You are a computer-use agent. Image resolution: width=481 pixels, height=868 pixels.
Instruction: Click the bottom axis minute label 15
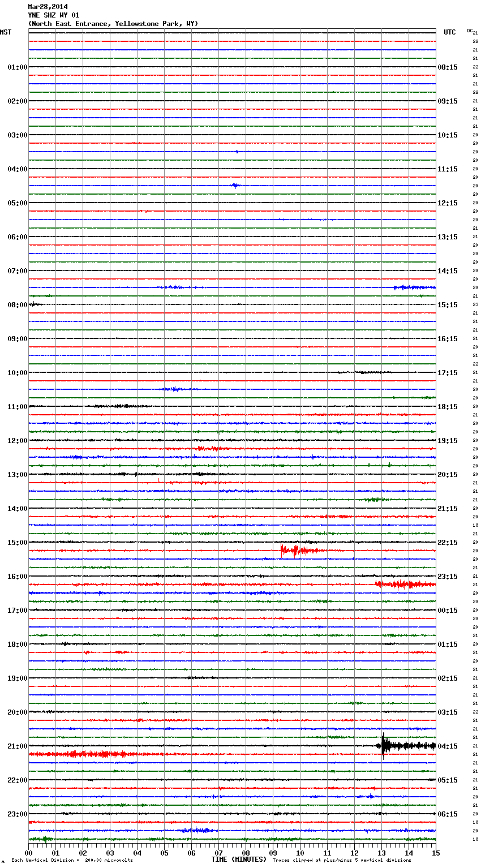[x=436, y=853]
